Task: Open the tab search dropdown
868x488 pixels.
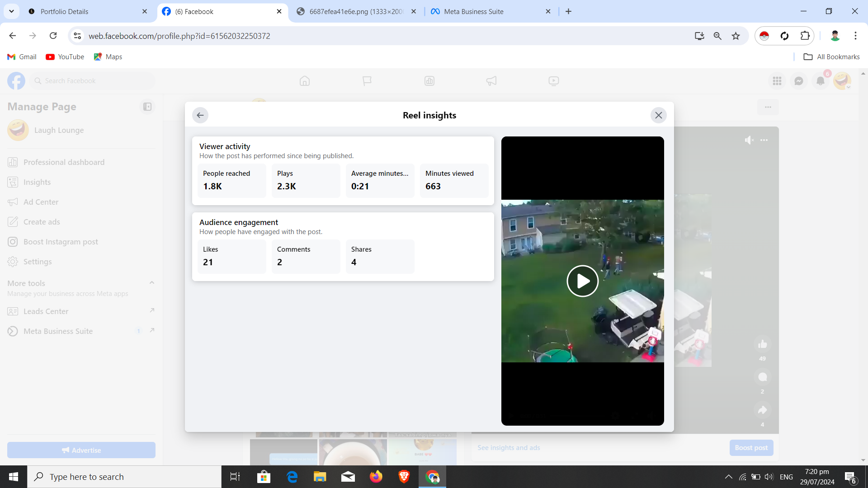Action: [11, 11]
